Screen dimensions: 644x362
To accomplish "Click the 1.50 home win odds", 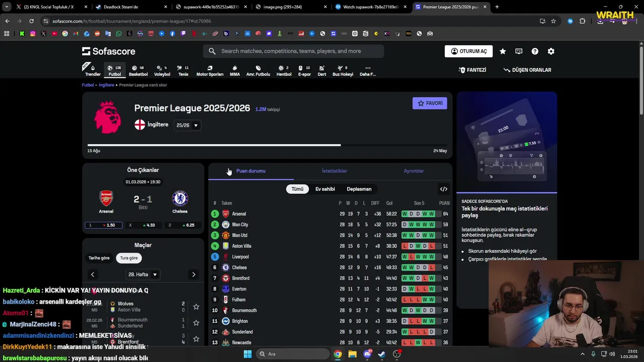I will 104,225.
